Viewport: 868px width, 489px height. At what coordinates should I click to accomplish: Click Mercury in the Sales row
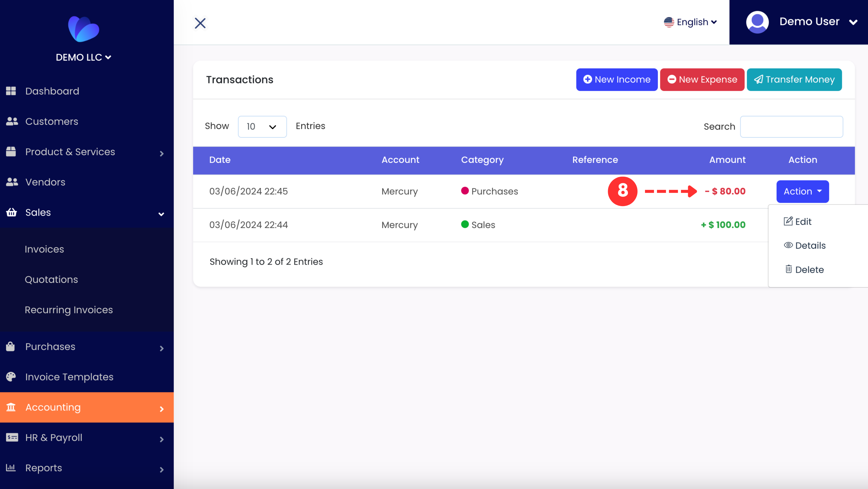coord(400,225)
